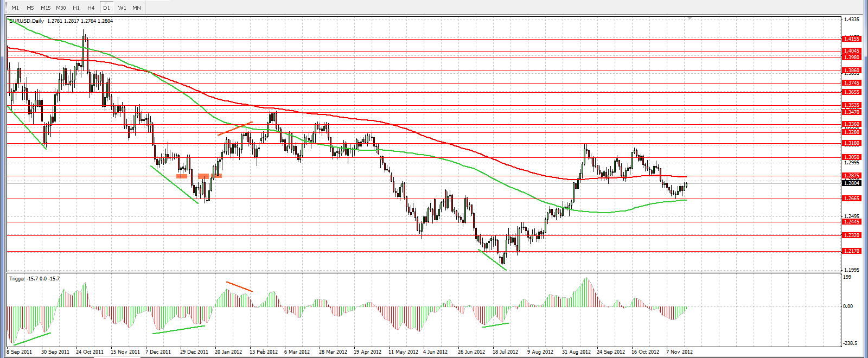Choose the M30 timeframe
Viewport: 868px width, 358px height.
pos(61,8)
